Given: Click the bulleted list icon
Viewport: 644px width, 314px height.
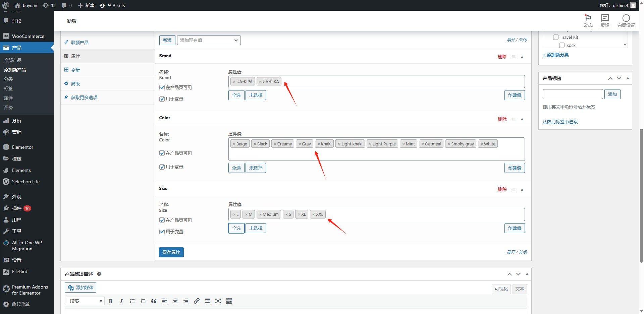Looking at the screenshot, I should click(x=132, y=301).
